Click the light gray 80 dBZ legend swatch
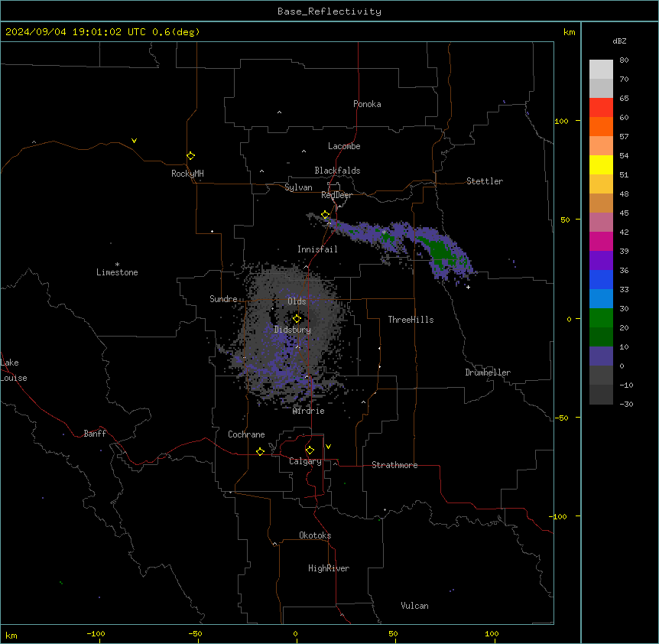The height and width of the screenshot is (644, 659). point(601,70)
